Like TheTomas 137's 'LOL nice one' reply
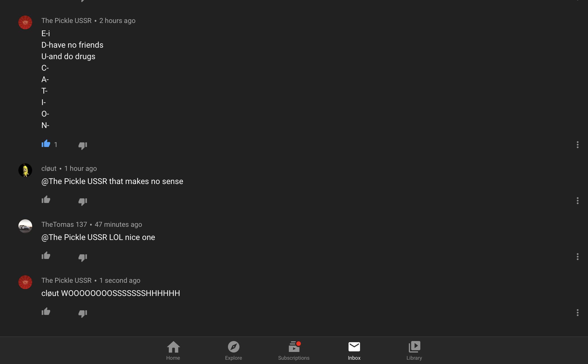Viewport: 588px width, 364px height. (46, 256)
